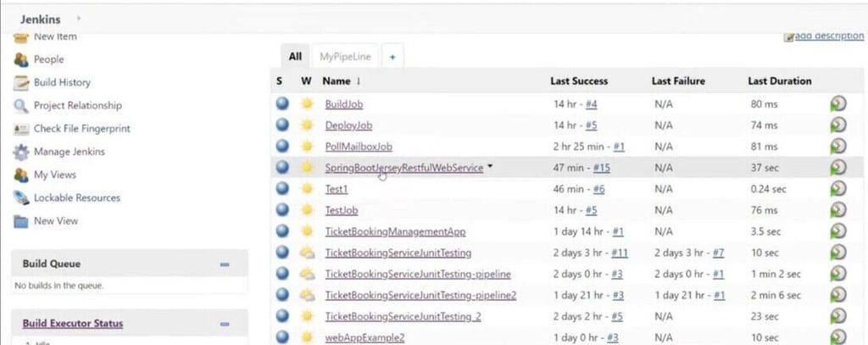
Task: Open Build History clipboard icon
Action: [x=21, y=83]
